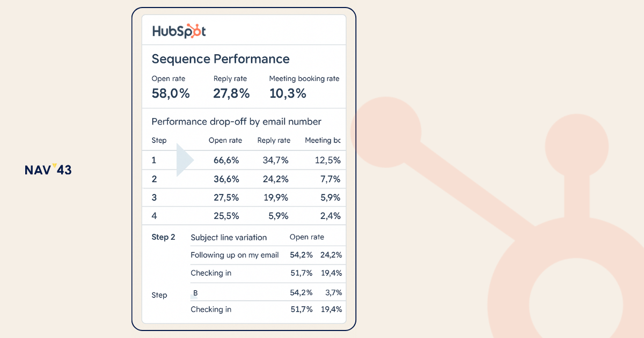The image size is (644, 338).
Task: Open the first "Checking in" variation
Action: [x=211, y=273]
